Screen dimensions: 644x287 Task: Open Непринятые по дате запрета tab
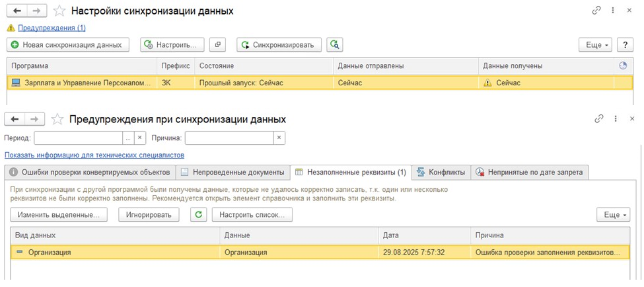click(x=530, y=173)
